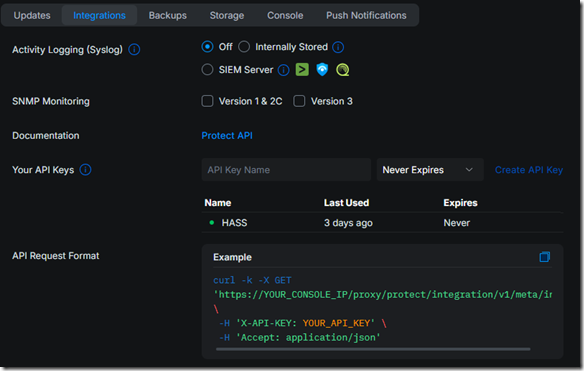
Task: Open the Never Expires dropdown
Action: coord(430,170)
